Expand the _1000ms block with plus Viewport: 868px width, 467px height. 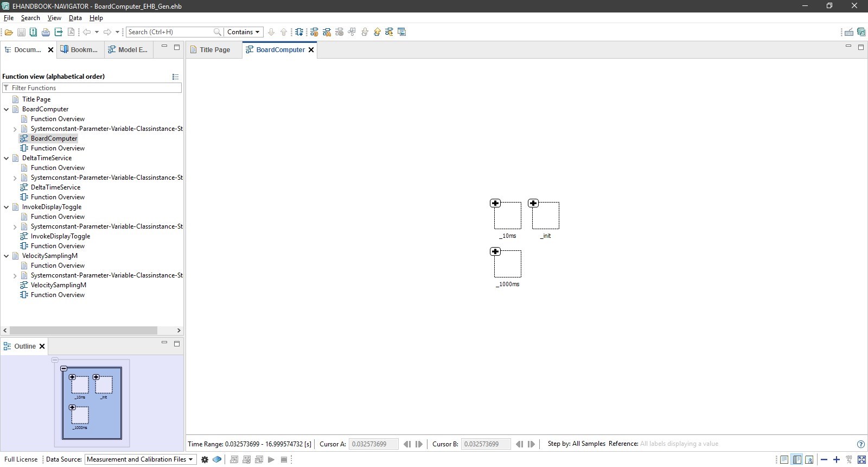point(495,251)
